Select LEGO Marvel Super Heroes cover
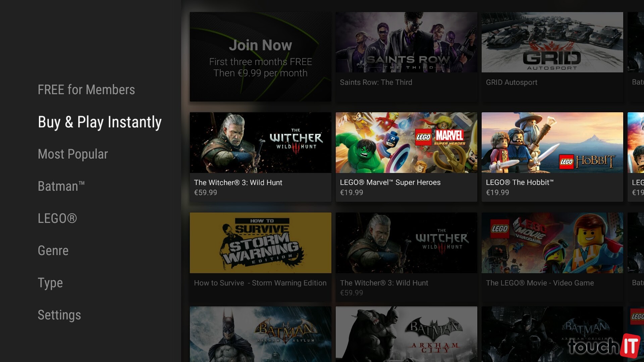The image size is (644, 362). 406,143
